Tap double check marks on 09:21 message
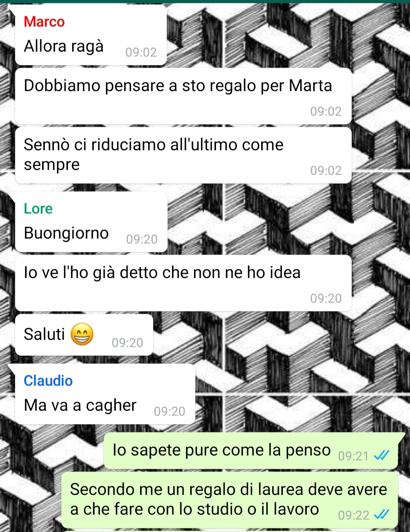410x532 pixels. click(x=382, y=455)
